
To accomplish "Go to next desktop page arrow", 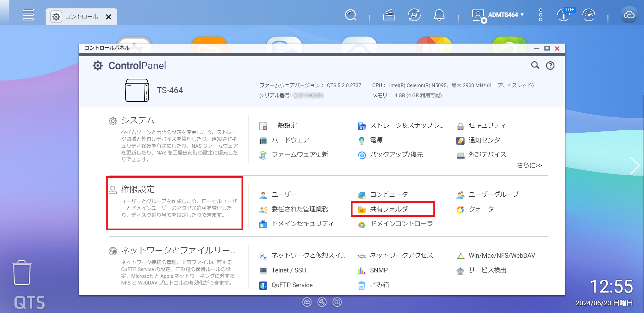I will coord(635,166).
